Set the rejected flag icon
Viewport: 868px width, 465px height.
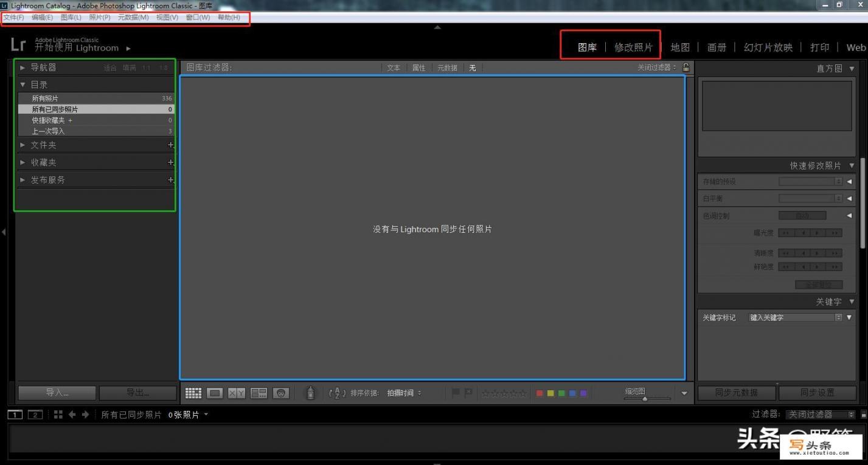point(468,393)
